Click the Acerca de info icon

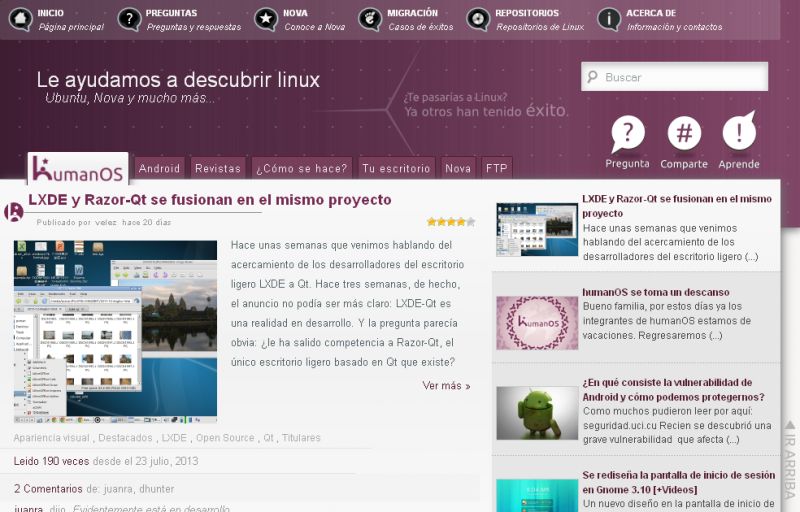(609, 19)
